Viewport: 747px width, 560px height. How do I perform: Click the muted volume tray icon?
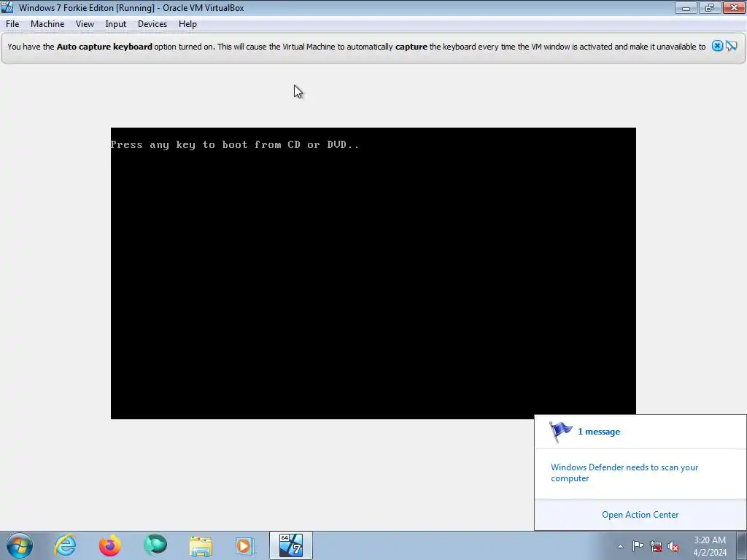coord(673,547)
